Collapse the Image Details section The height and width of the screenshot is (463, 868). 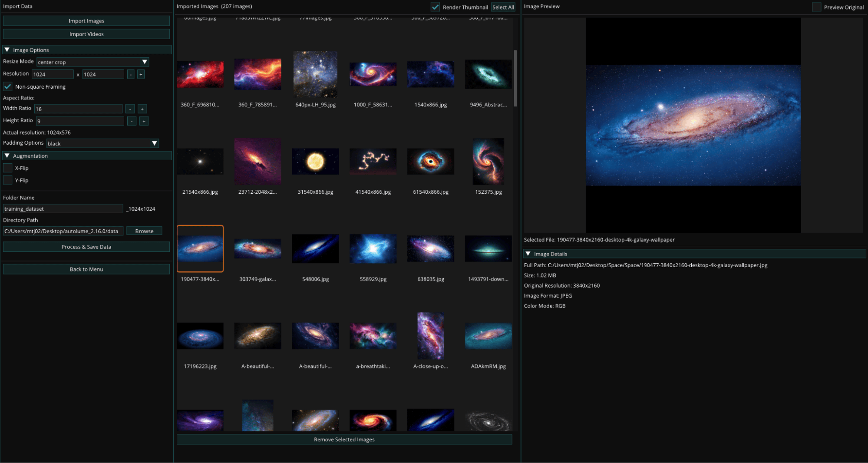coord(528,254)
